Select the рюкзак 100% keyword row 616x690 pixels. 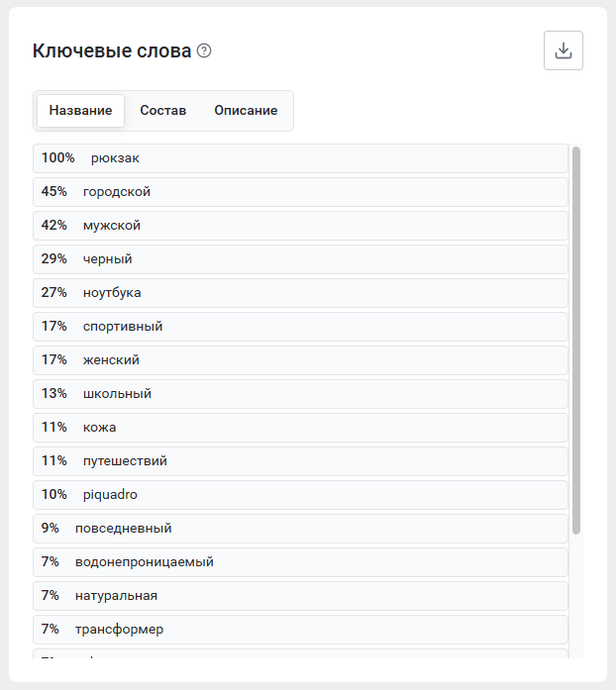(x=300, y=158)
